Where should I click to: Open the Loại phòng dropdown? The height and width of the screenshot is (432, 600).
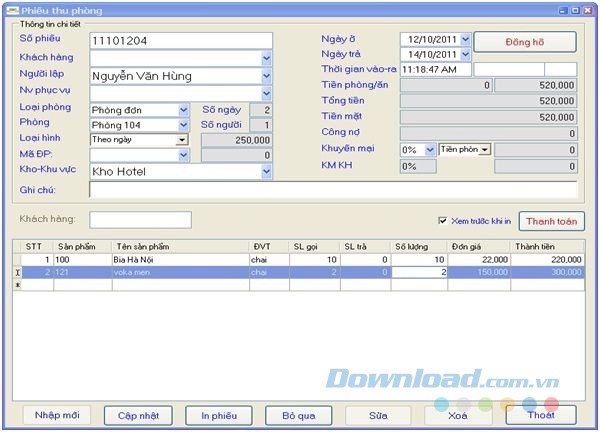pos(183,110)
